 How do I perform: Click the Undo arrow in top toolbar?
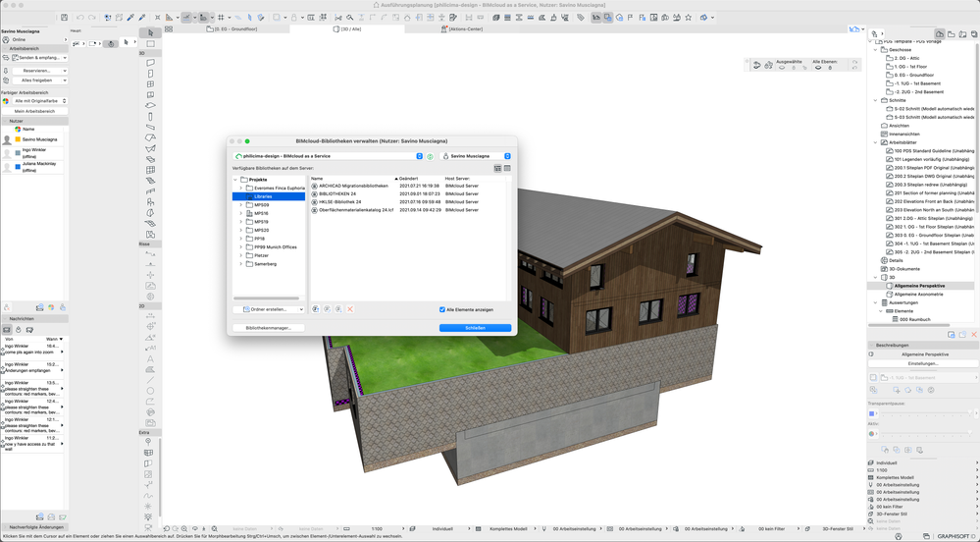80,18
